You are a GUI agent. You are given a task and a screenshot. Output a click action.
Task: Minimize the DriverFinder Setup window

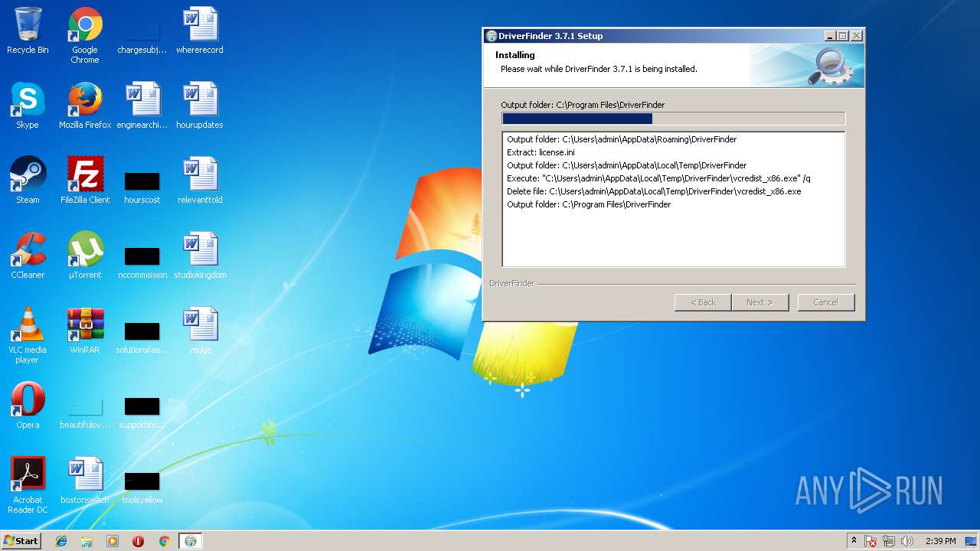[830, 36]
